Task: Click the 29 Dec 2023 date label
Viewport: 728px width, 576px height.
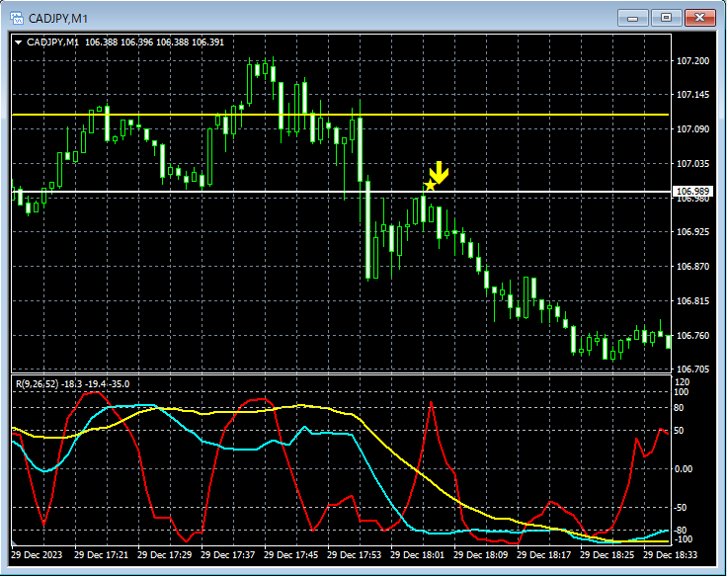Action: point(37,555)
